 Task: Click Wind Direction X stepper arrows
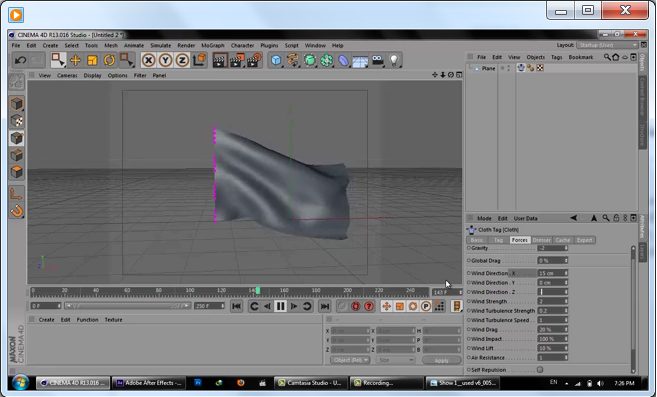pyautogui.click(x=566, y=273)
